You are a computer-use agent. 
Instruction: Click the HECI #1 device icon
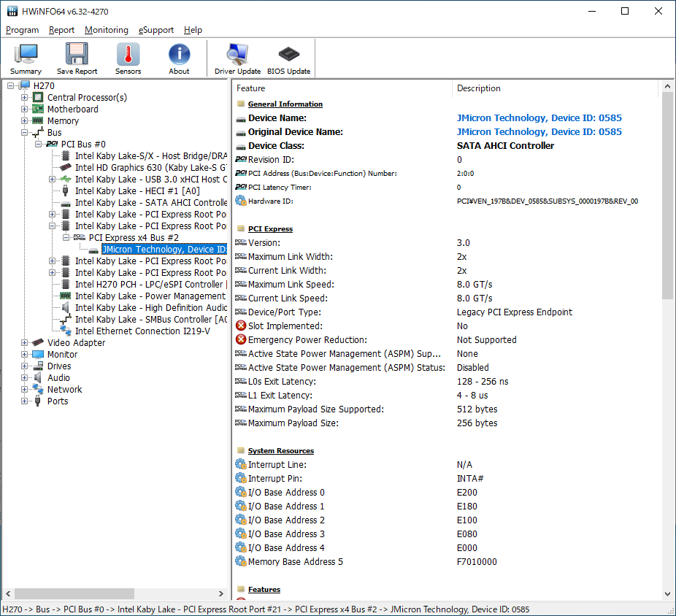pyautogui.click(x=66, y=190)
